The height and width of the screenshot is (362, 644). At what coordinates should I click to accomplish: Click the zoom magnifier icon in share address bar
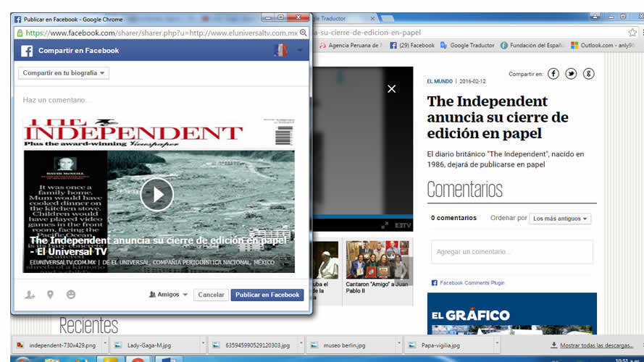click(x=303, y=33)
